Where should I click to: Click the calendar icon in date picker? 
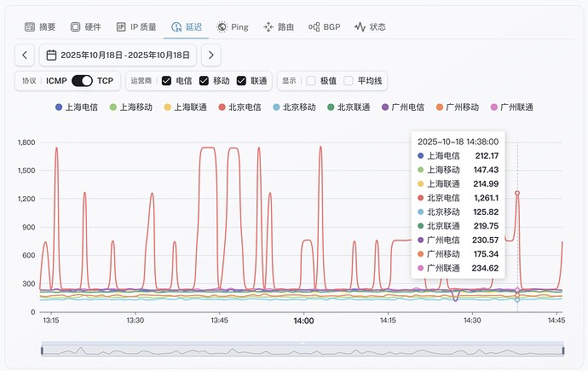click(x=51, y=55)
